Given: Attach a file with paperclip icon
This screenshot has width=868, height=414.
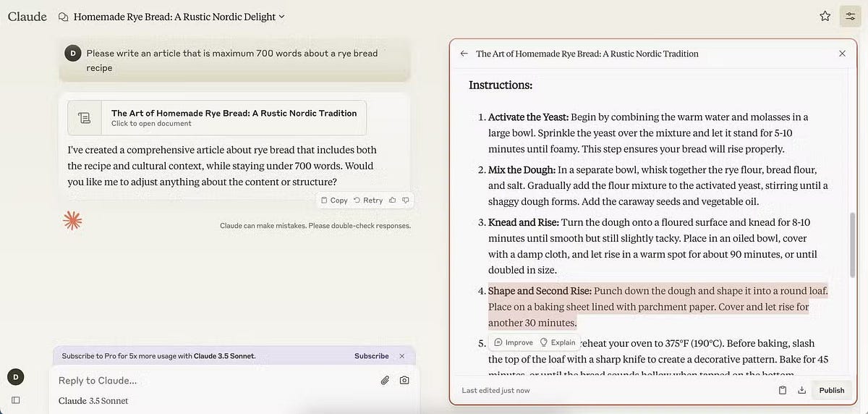Looking at the screenshot, I should (x=386, y=380).
